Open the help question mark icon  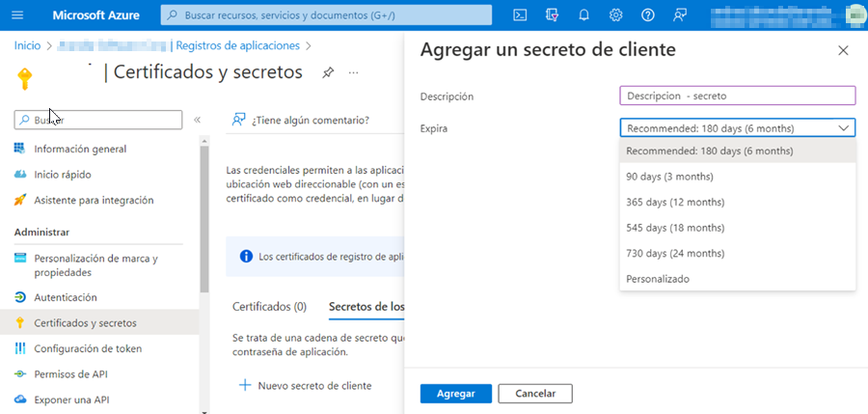[648, 14]
